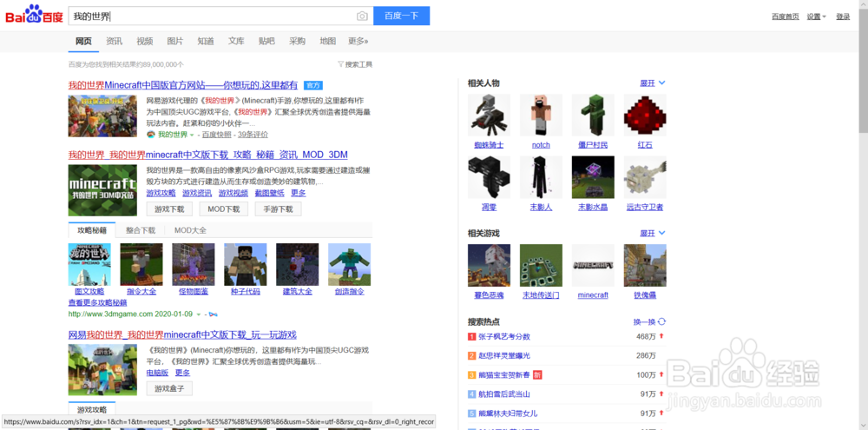Open the 种子代码 thumbnail
Image resolution: width=868 pixels, height=430 pixels.
coord(246,264)
